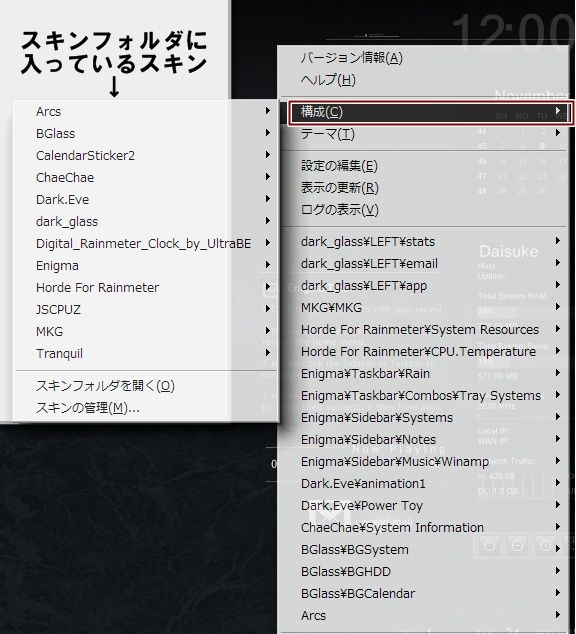Select the Arcs entry in main context menu
The width and height of the screenshot is (576, 634).
424,615
